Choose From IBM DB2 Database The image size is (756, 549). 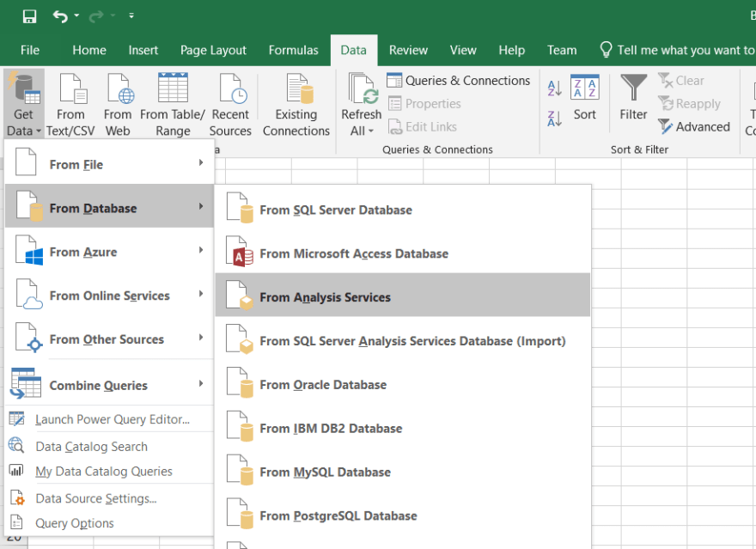click(x=403, y=428)
